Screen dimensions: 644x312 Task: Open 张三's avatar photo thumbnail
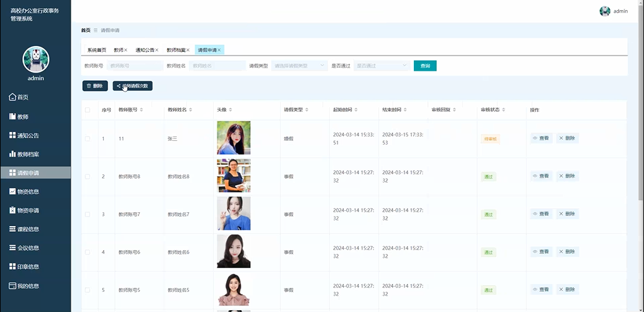[x=234, y=138]
